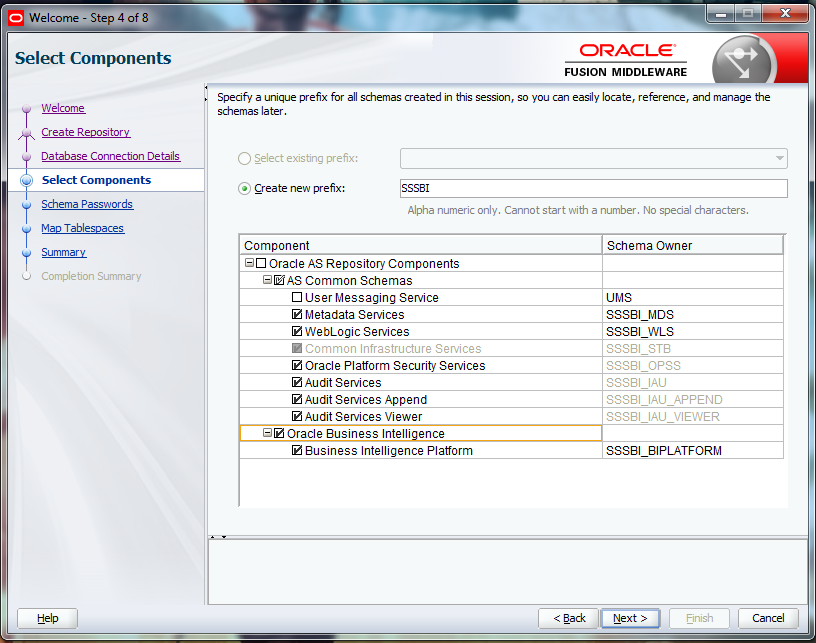
Task: Click the SSSBI_BIPLATFORM schema owner cell
Action: pyautogui.click(x=693, y=451)
